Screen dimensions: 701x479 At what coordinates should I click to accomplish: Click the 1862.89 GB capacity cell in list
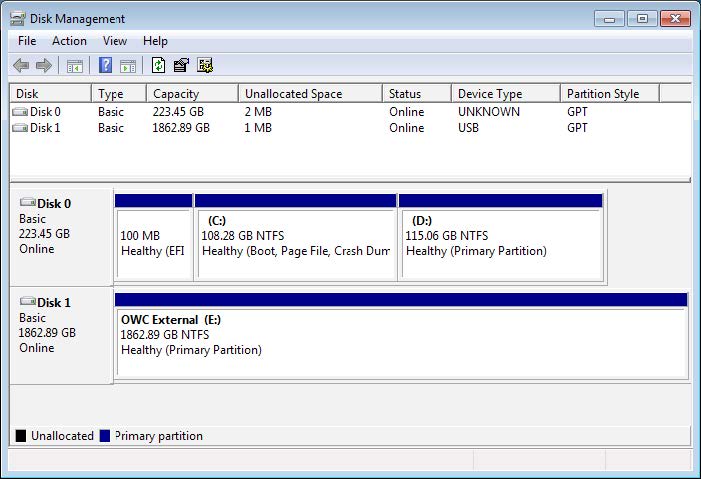pos(181,128)
